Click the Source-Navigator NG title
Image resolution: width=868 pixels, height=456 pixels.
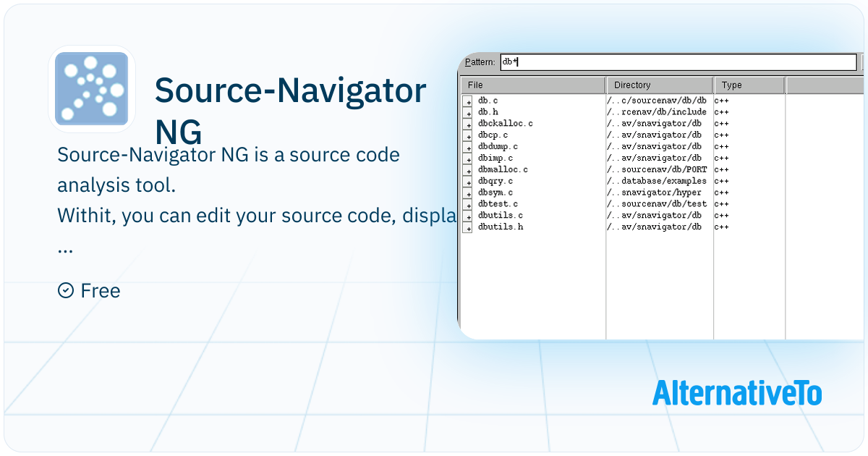point(291,112)
